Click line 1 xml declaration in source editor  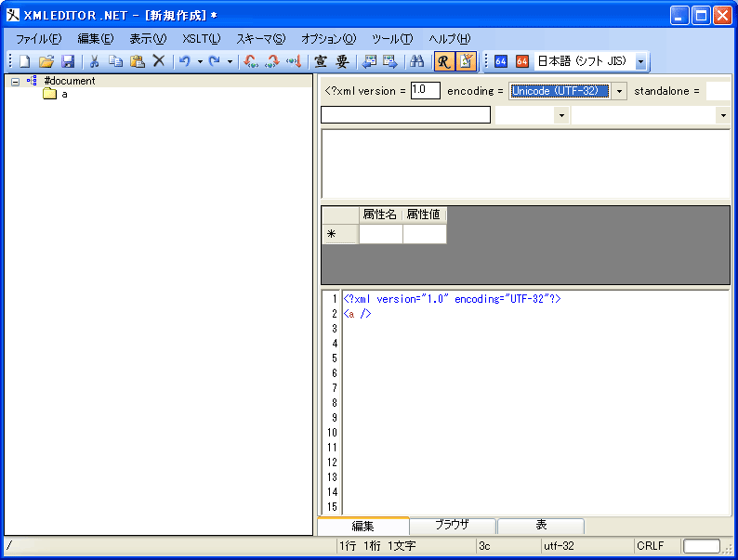pos(453,299)
